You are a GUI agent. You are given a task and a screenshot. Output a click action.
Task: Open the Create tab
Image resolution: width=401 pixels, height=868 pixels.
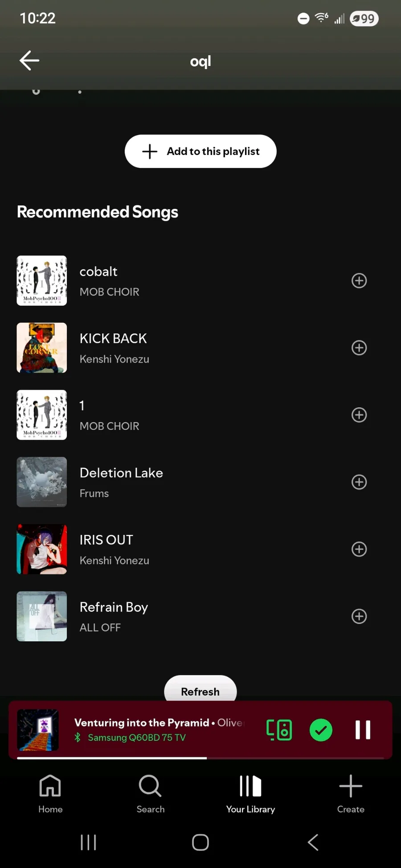[351, 794]
